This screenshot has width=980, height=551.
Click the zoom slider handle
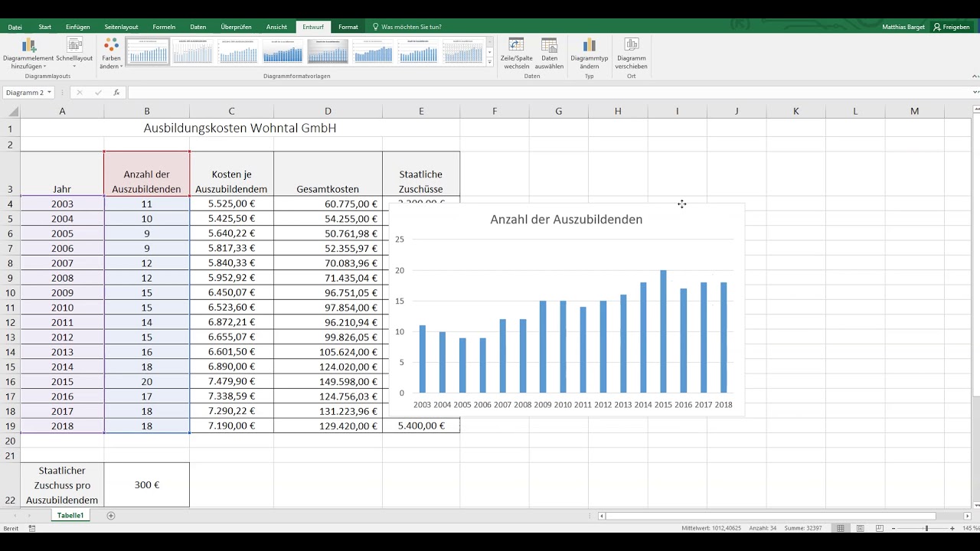(926, 529)
